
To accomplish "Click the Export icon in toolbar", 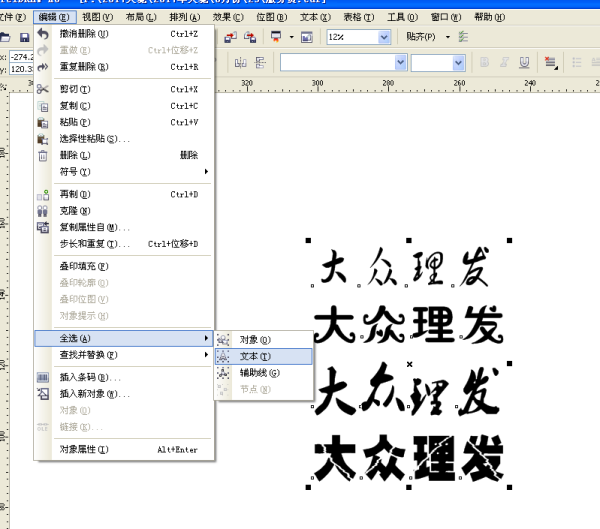I will (x=250, y=37).
